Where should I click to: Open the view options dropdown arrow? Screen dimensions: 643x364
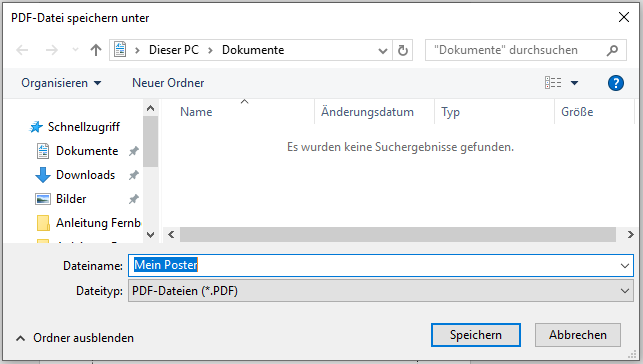coord(575,83)
